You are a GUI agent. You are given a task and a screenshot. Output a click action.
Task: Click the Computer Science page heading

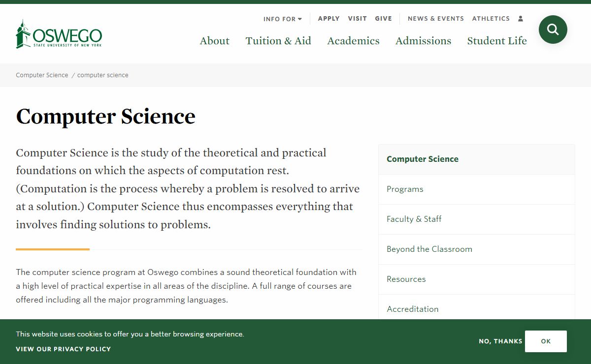(x=105, y=117)
